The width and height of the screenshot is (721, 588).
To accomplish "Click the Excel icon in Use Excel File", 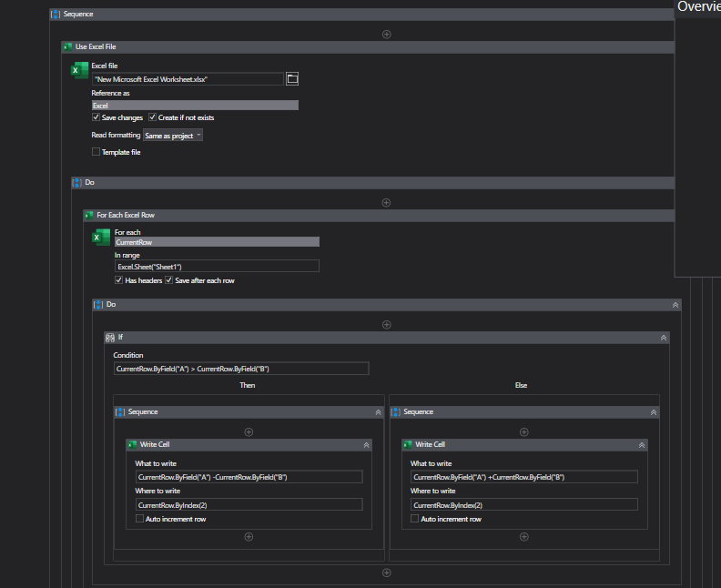I will click(x=80, y=71).
